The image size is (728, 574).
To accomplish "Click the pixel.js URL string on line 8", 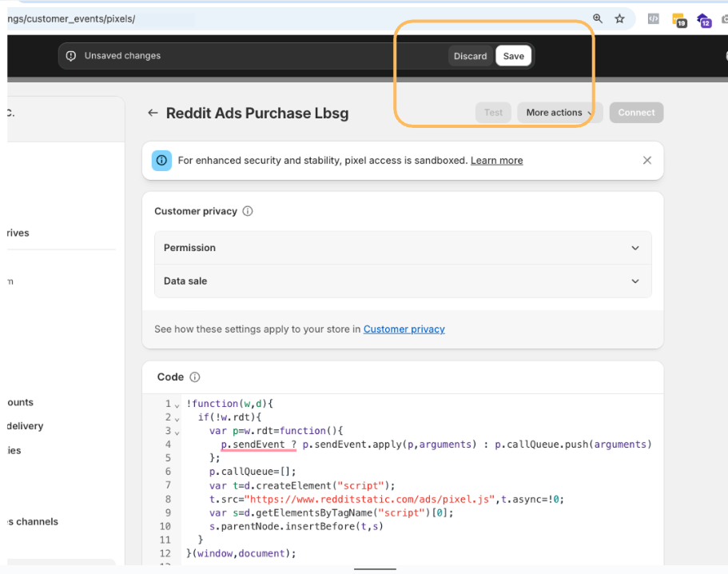I will pyautogui.click(x=369, y=499).
